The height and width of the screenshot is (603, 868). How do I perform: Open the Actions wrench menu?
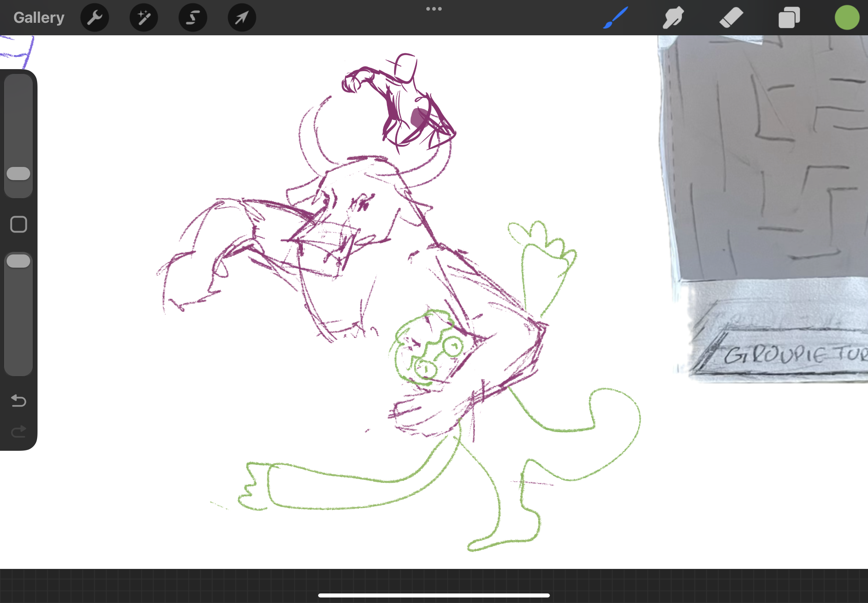click(x=95, y=17)
